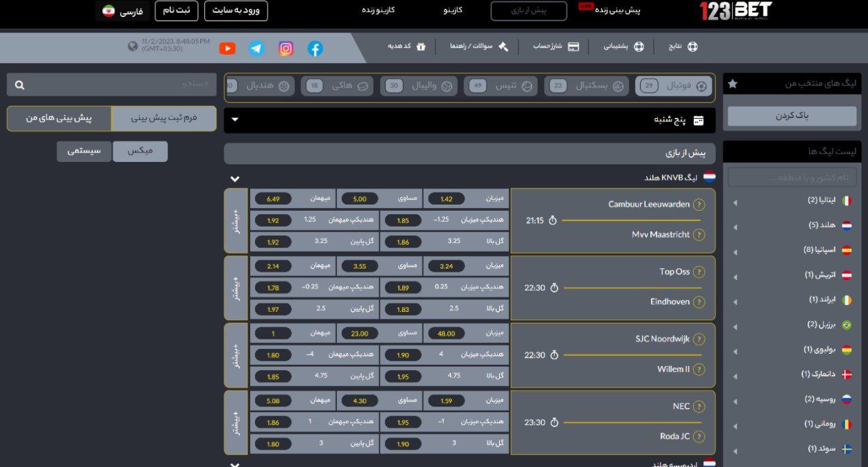Select the سیستمی bet type toggle
This screenshot has height=467, width=868.
click(84, 151)
